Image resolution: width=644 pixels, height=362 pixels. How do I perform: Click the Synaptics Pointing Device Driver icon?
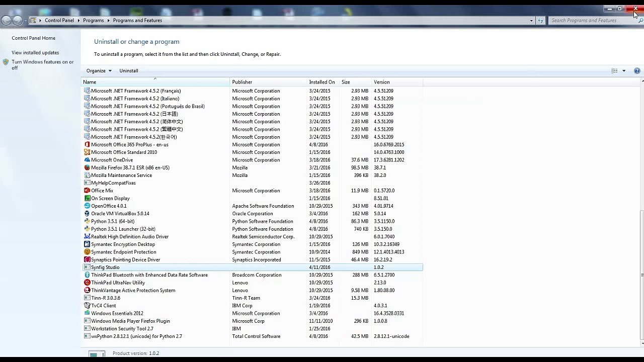[87, 260]
